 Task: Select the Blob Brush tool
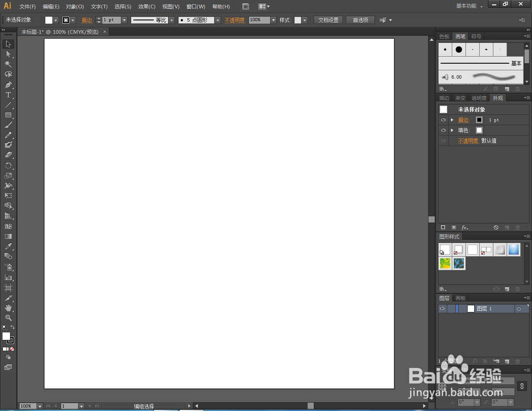tap(8, 145)
